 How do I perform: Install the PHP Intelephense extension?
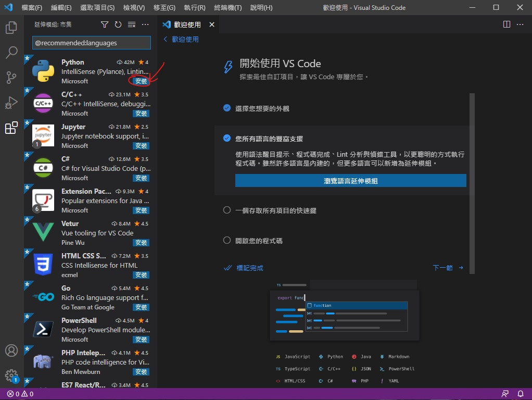(141, 371)
